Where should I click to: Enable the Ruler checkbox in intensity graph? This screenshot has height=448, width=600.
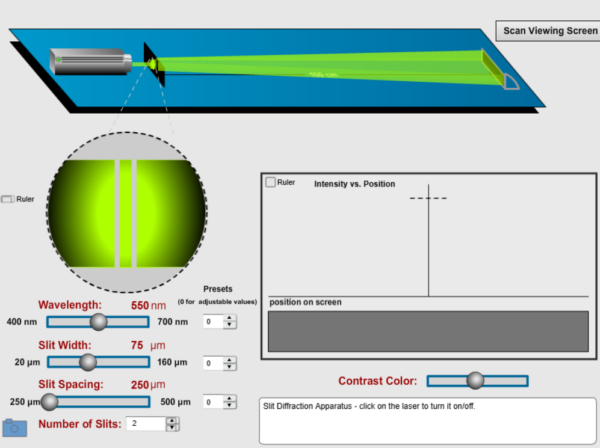[x=270, y=183]
